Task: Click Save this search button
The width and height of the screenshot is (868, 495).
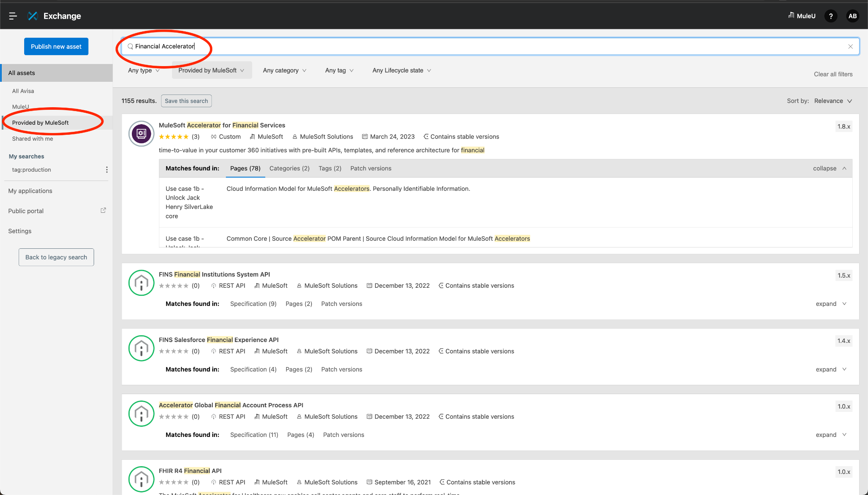Action: click(186, 101)
